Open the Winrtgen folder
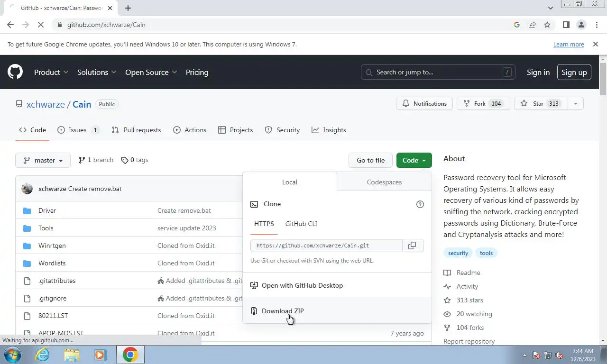Viewport: 607px width, 364px height. (x=52, y=246)
